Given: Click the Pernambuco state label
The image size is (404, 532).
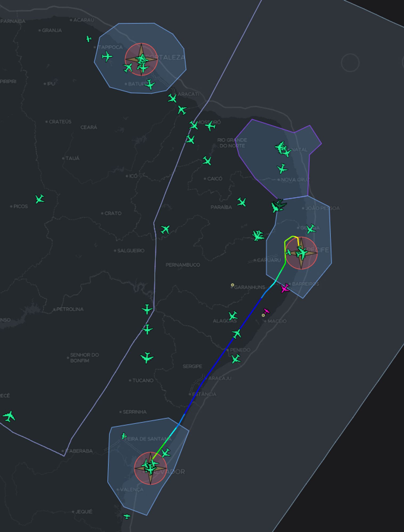Looking at the screenshot, I should (183, 265).
